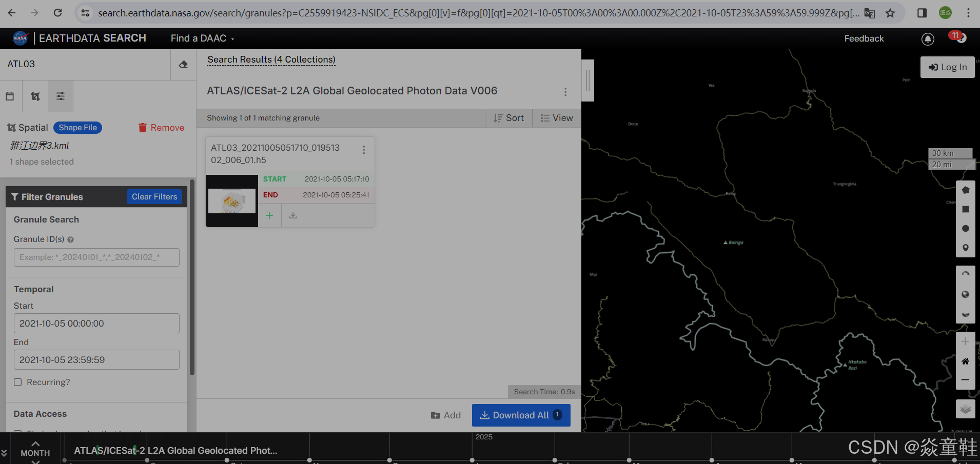This screenshot has width=980, height=464.
Task: Click the collection title ATLAS/ICESat-2 L2A
Action: 352,91
